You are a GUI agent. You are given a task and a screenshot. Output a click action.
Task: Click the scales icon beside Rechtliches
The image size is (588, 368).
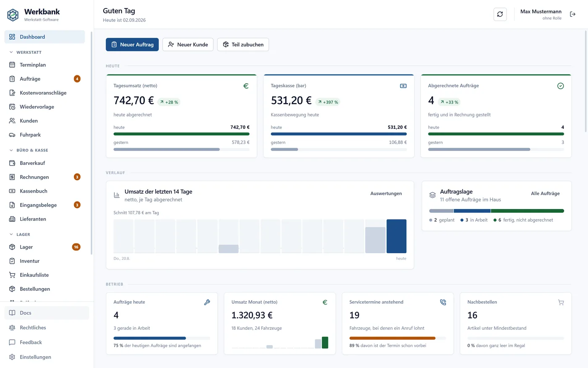click(x=12, y=328)
